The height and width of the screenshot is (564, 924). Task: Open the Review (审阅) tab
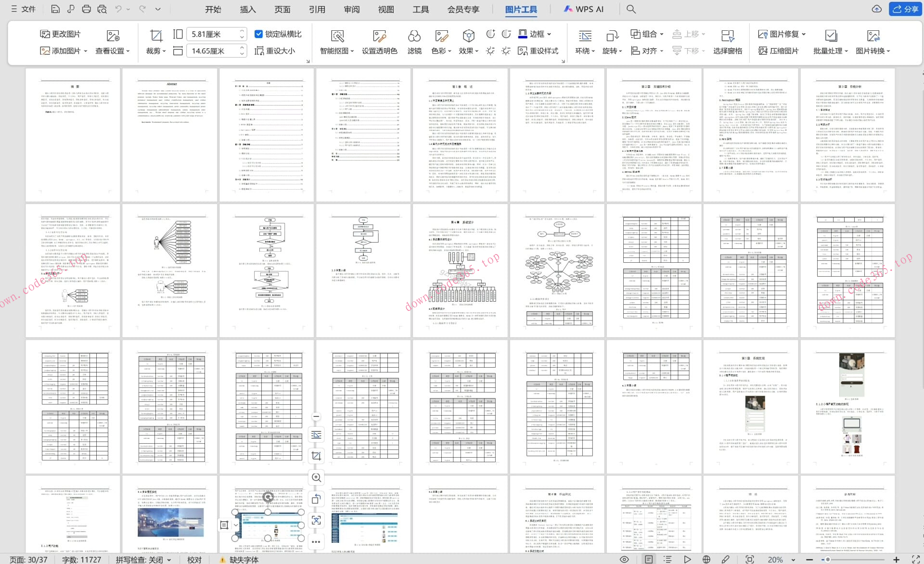coord(351,9)
